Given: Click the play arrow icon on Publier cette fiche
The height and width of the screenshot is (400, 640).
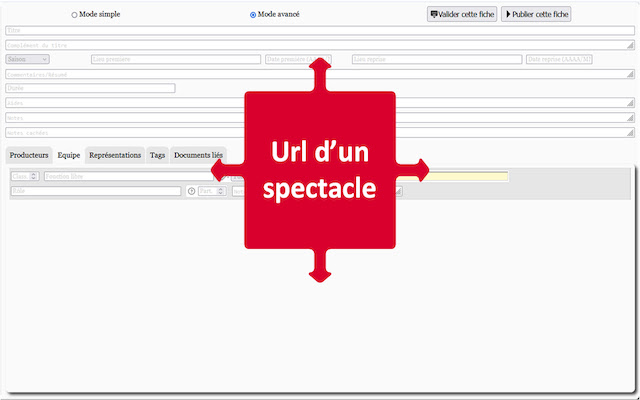Looking at the screenshot, I should (509, 14).
